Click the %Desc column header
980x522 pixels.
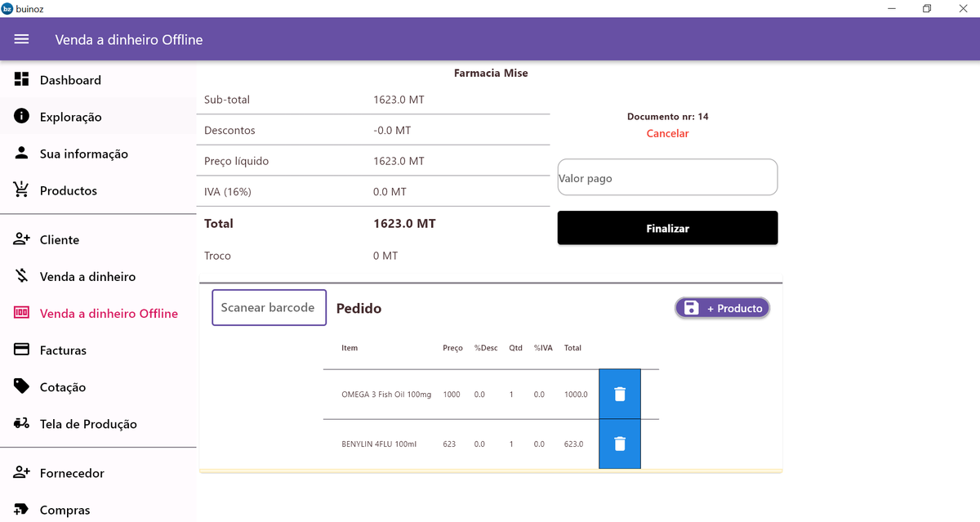coord(486,348)
